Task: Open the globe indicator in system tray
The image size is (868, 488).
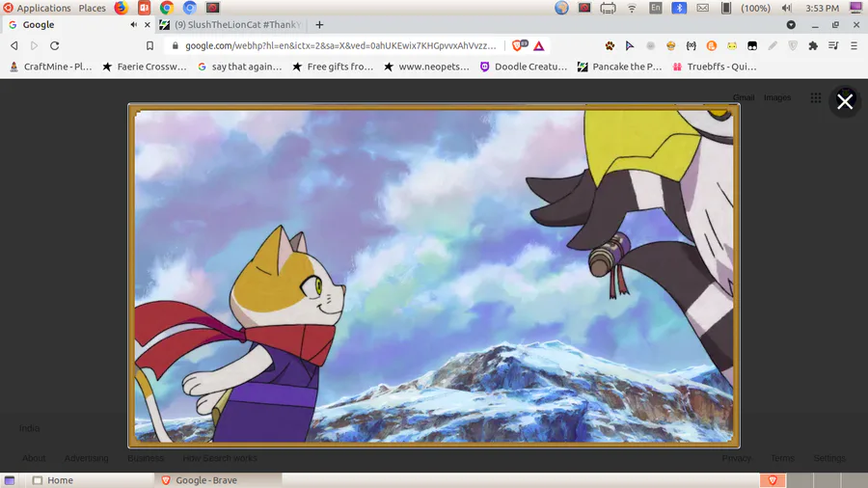Action: [x=561, y=8]
